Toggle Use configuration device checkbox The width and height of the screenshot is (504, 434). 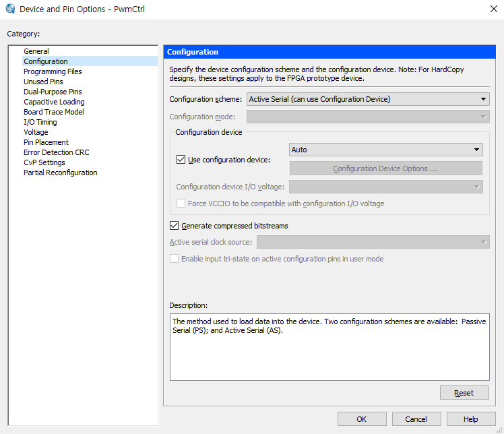point(181,160)
